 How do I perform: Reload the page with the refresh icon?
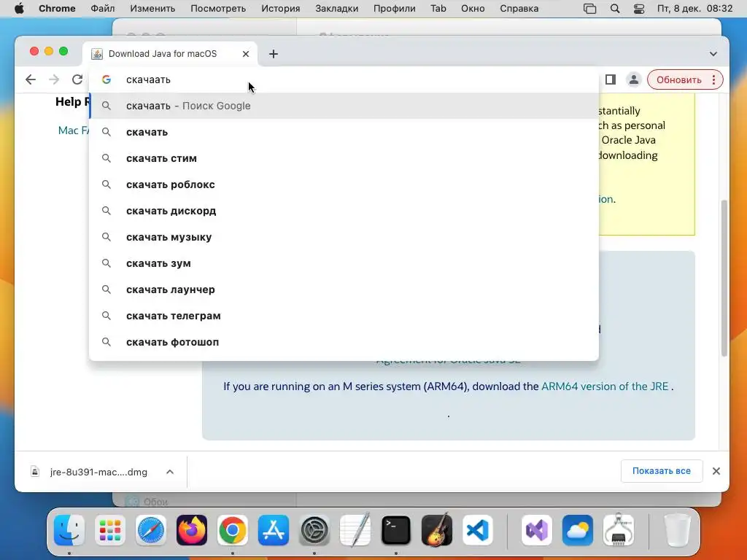click(77, 79)
